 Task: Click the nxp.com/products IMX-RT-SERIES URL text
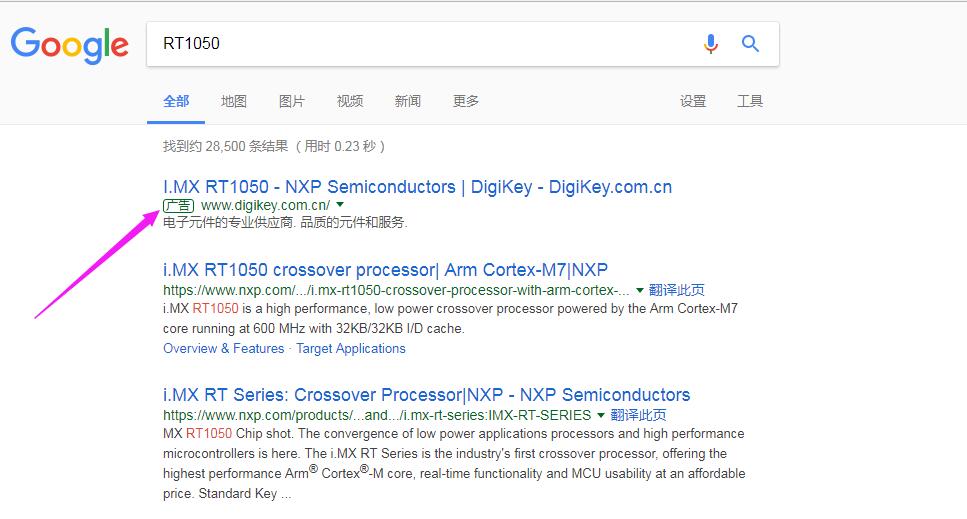[377, 415]
